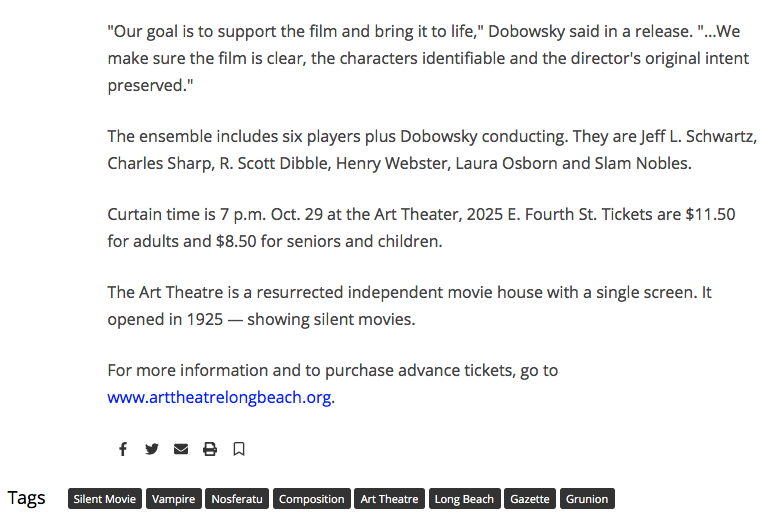
Task: Email this article using the envelope icon
Action: (x=181, y=449)
